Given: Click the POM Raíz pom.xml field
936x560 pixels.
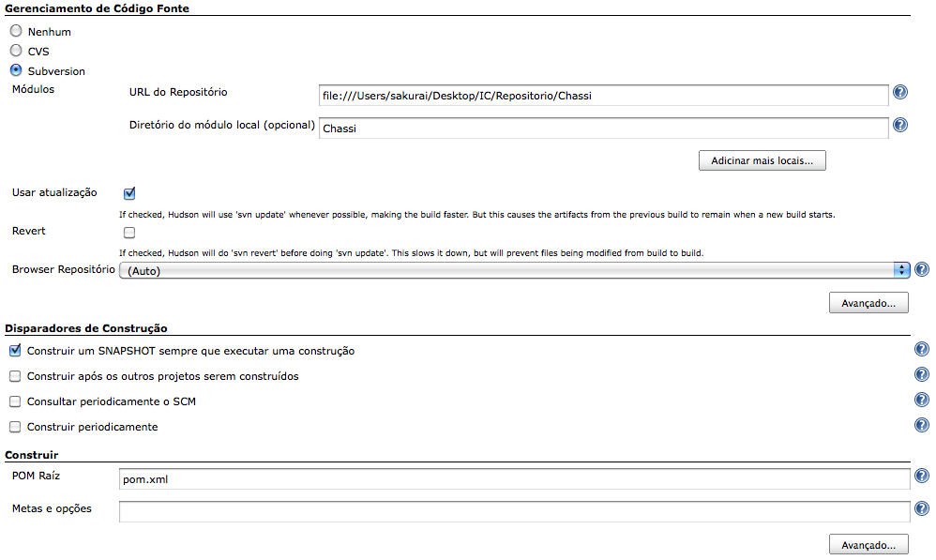Looking at the screenshot, I should coord(515,479).
